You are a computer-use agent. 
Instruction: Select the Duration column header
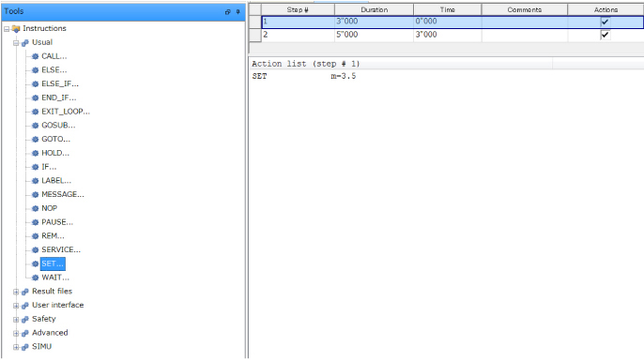[374, 9]
